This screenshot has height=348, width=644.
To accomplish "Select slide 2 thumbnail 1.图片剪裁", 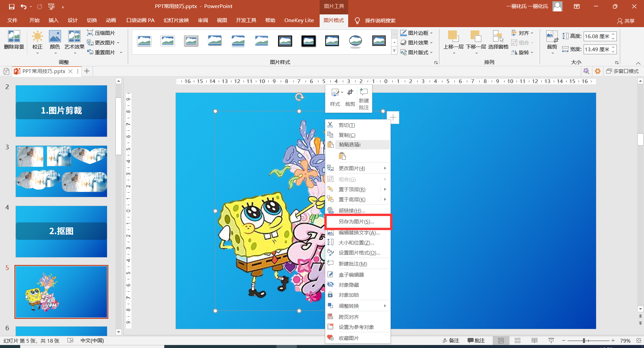I will 61,111.
